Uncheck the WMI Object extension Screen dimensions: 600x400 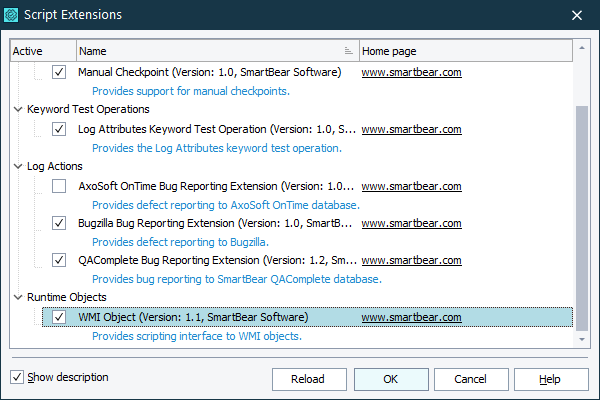point(59,317)
